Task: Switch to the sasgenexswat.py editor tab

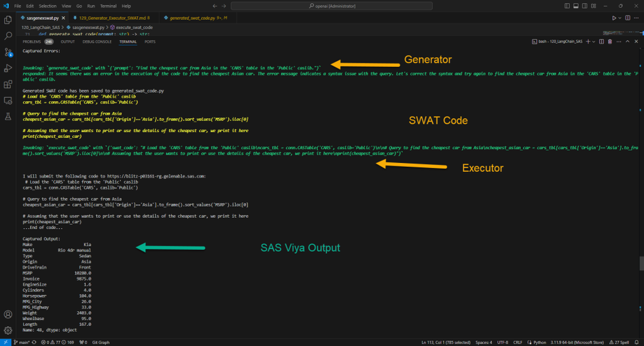Action: pos(42,18)
